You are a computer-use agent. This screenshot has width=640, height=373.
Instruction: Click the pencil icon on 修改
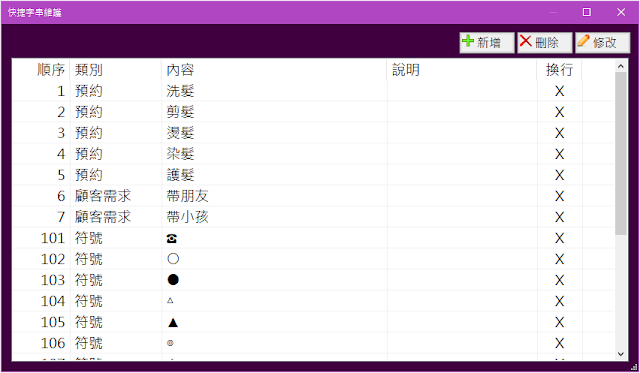(x=583, y=41)
